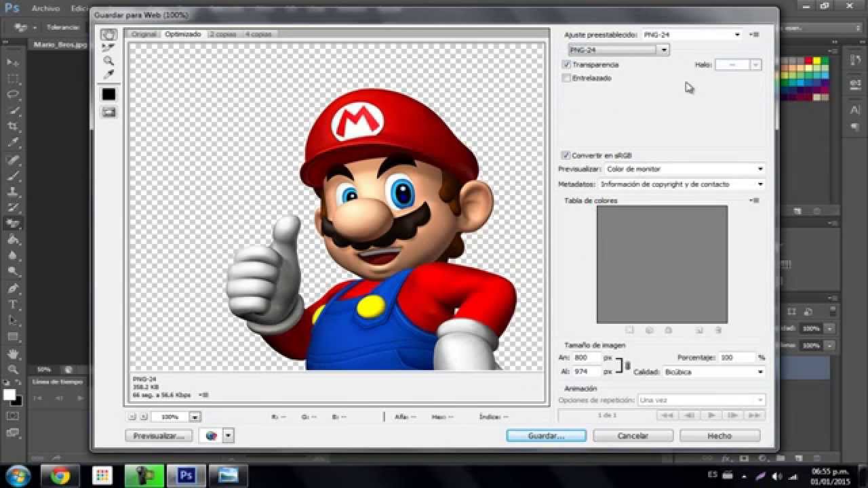Select the Slice Select tool in dialog
Image resolution: width=868 pixels, height=488 pixels.
(108, 47)
